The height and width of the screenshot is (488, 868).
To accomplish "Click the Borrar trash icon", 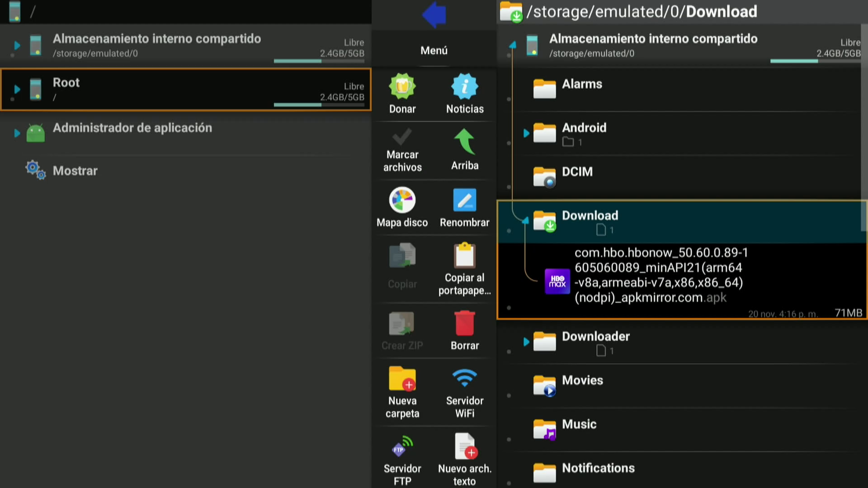I will pyautogui.click(x=464, y=324).
